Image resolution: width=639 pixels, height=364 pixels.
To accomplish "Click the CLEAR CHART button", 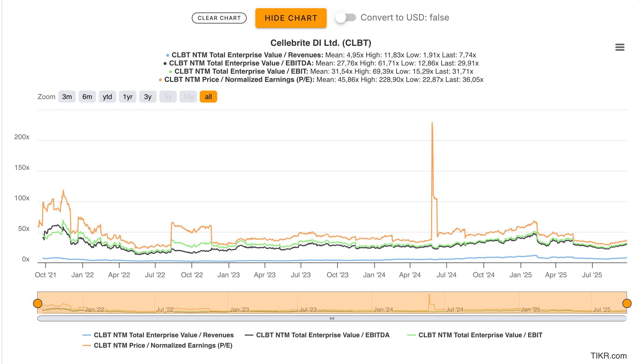I will pyautogui.click(x=219, y=18).
